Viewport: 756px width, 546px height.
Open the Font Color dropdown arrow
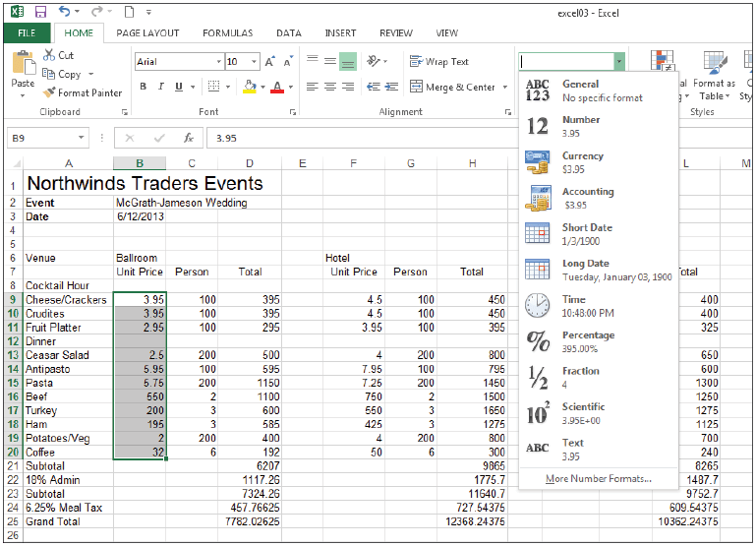tap(291, 88)
